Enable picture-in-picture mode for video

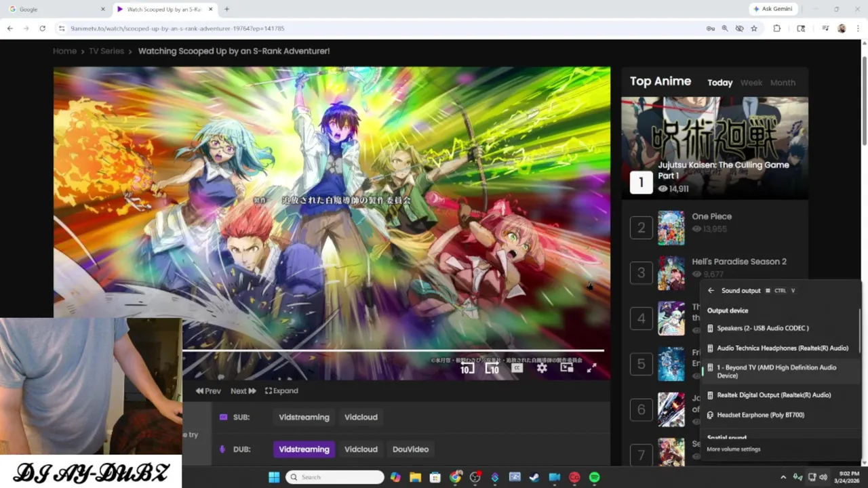coord(567,368)
